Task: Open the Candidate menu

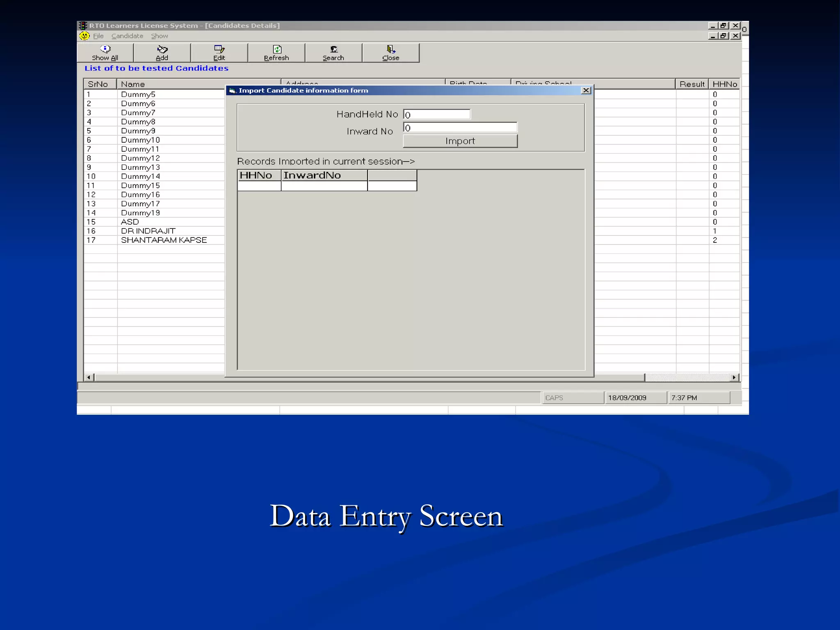Action: (127, 36)
